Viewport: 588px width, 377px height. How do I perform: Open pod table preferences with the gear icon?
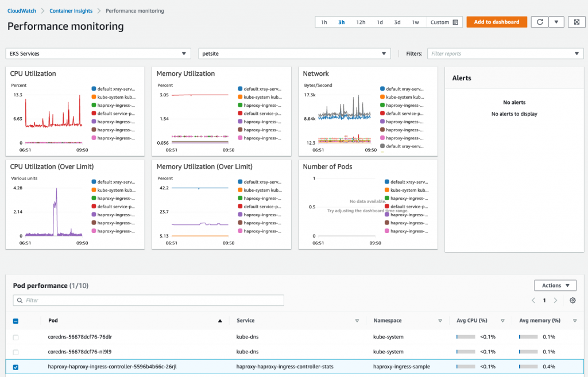point(572,300)
